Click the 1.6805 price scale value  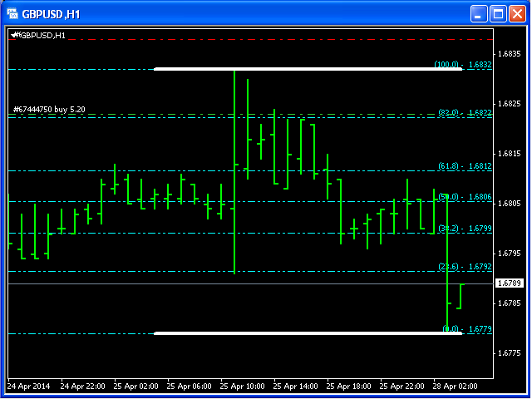(x=509, y=203)
